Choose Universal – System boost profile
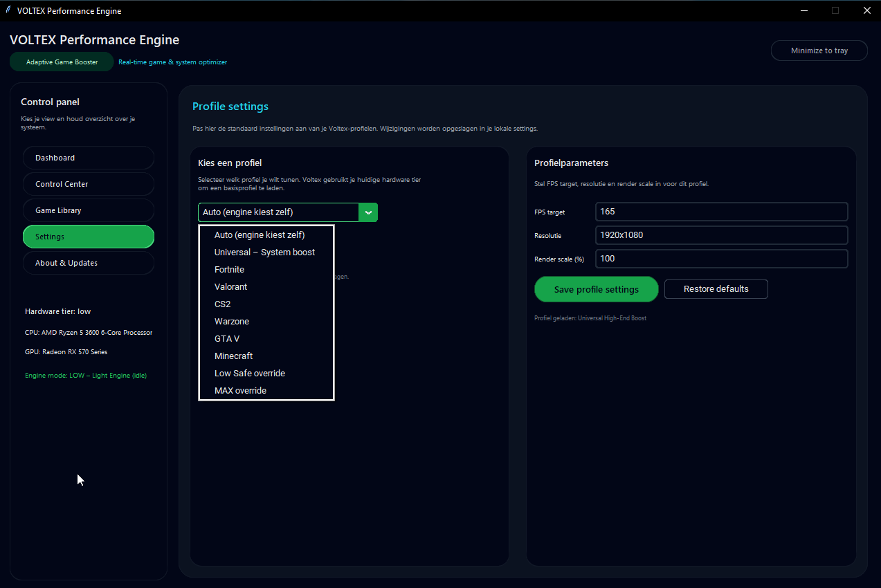The width and height of the screenshot is (881, 588). [264, 252]
